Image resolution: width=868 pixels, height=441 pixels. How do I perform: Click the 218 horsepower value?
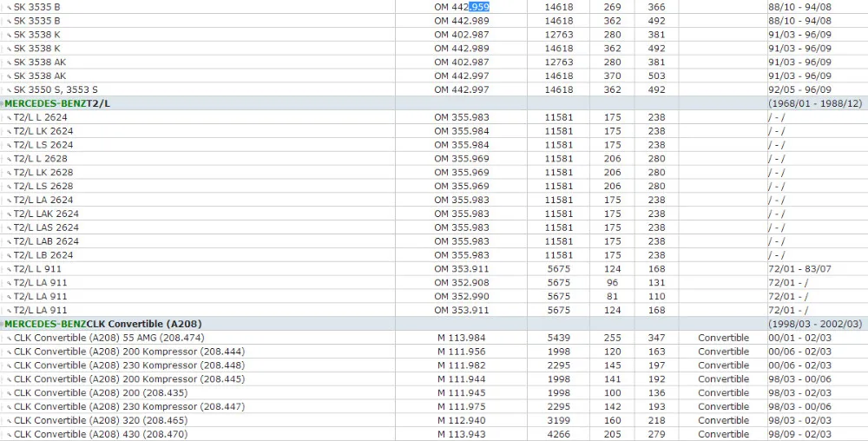(656, 420)
